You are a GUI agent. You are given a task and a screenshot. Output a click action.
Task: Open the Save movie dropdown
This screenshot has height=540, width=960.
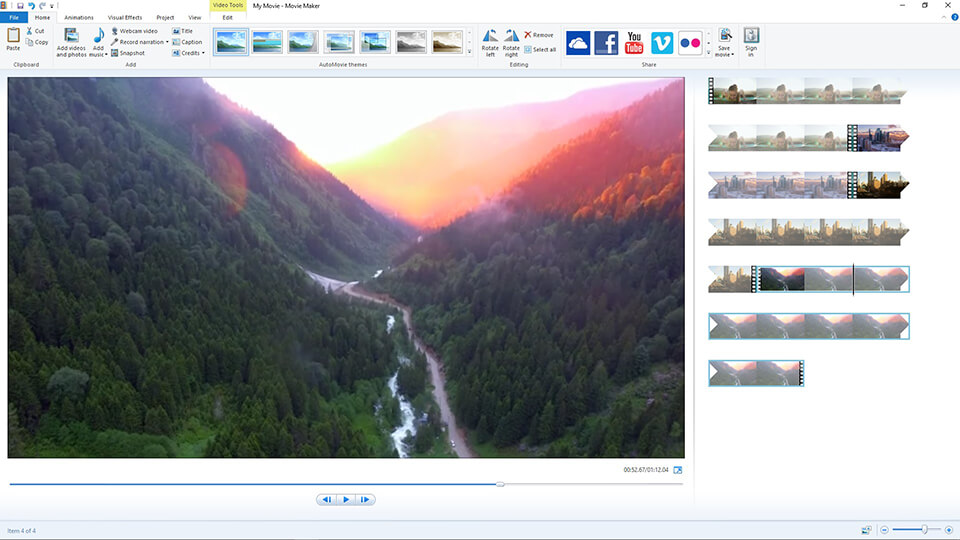pyautogui.click(x=725, y=54)
